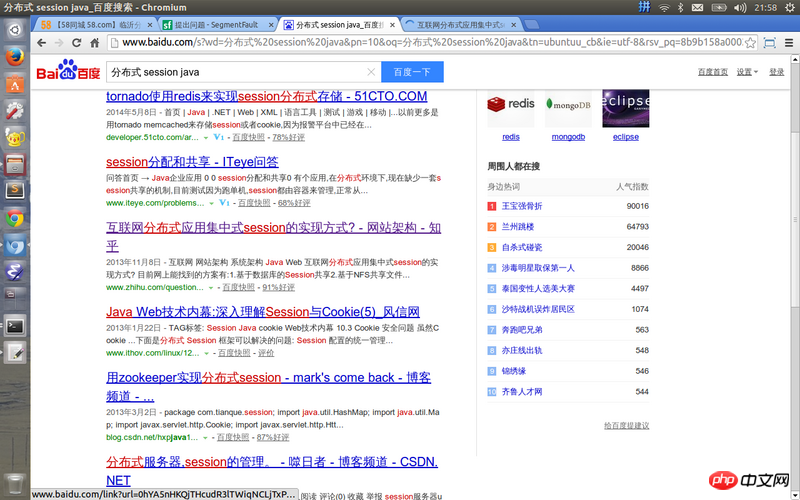Click the mongoDB logo thumbnail

pos(568,108)
